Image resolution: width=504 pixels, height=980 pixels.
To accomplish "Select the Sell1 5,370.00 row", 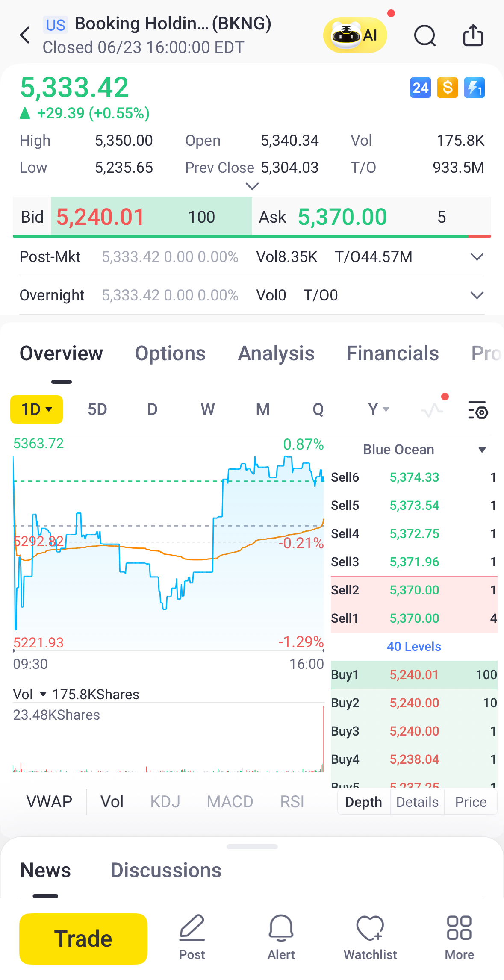I will click(414, 618).
